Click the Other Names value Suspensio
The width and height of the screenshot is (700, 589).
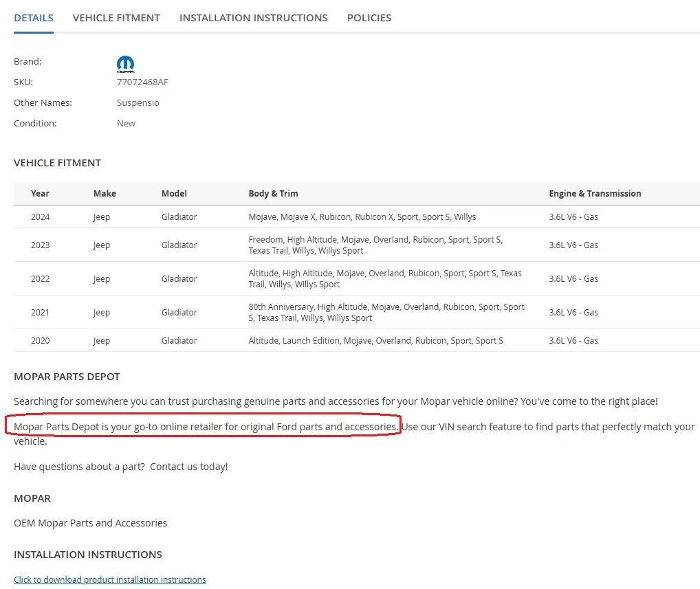(x=138, y=102)
